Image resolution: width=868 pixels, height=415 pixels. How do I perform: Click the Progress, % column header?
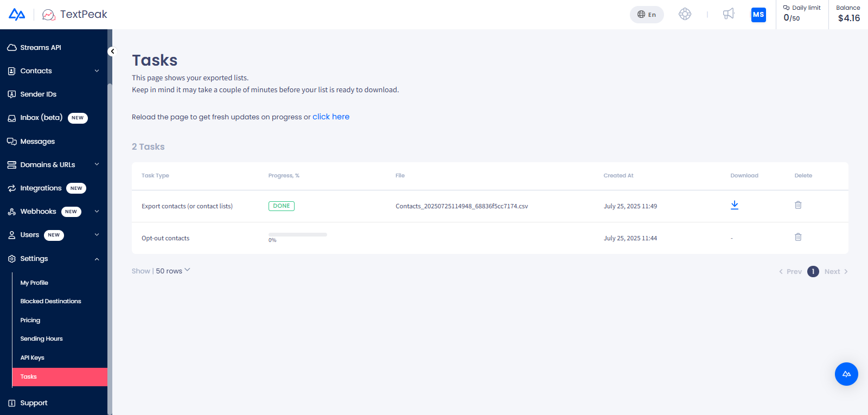point(284,176)
